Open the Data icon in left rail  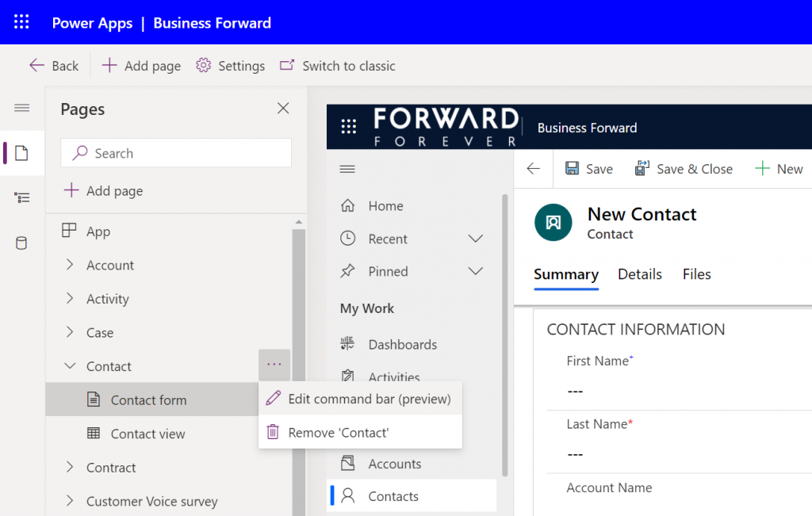21,243
